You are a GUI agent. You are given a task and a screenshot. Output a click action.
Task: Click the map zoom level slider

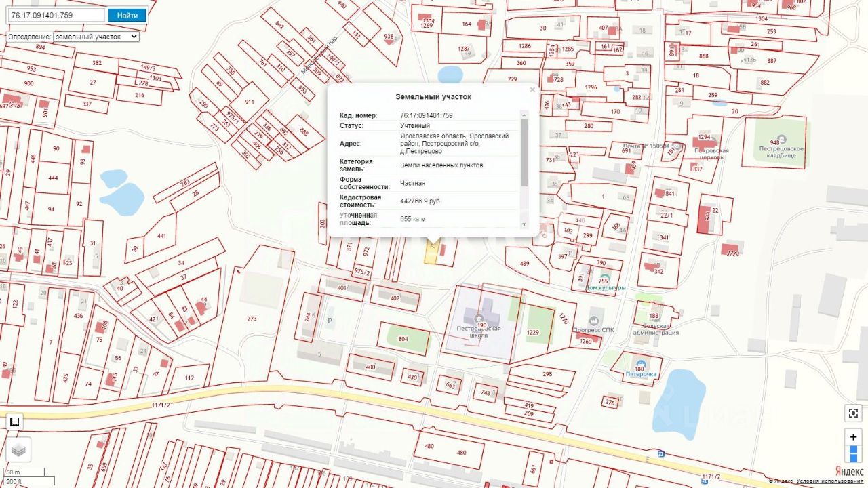[x=853, y=453]
